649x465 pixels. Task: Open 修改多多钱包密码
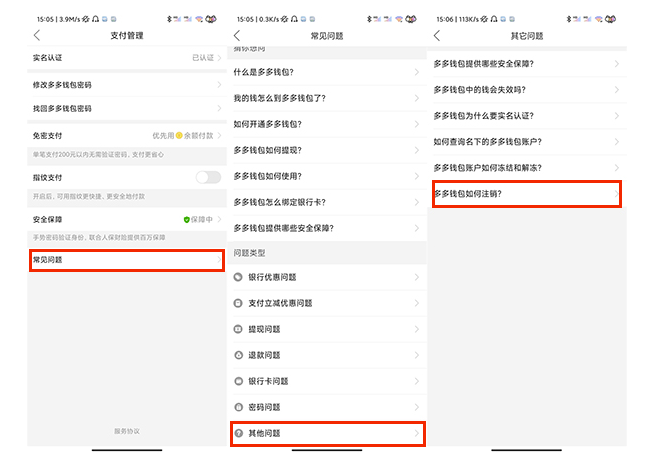pyautogui.click(x=127, y=85)
